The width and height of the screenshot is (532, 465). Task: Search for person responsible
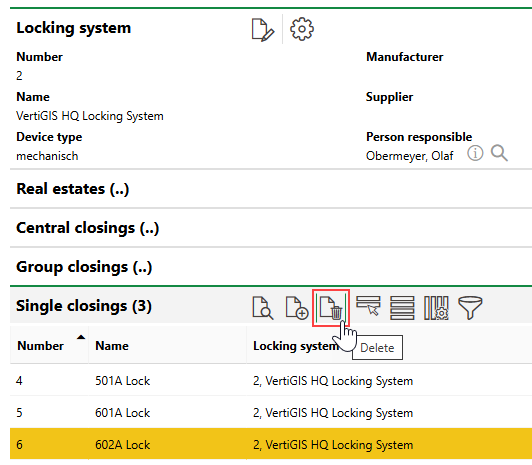pos(499,153)
